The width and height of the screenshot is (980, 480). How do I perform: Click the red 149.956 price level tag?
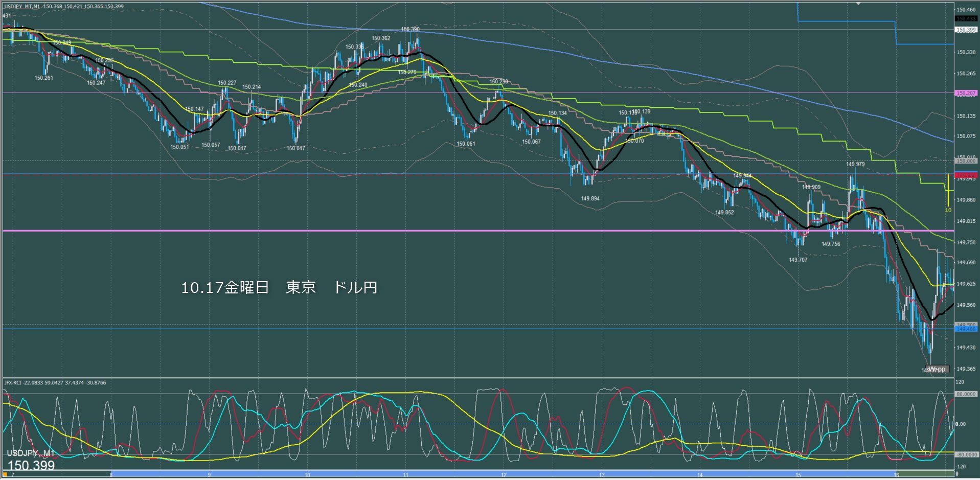[x=966, y=175]
